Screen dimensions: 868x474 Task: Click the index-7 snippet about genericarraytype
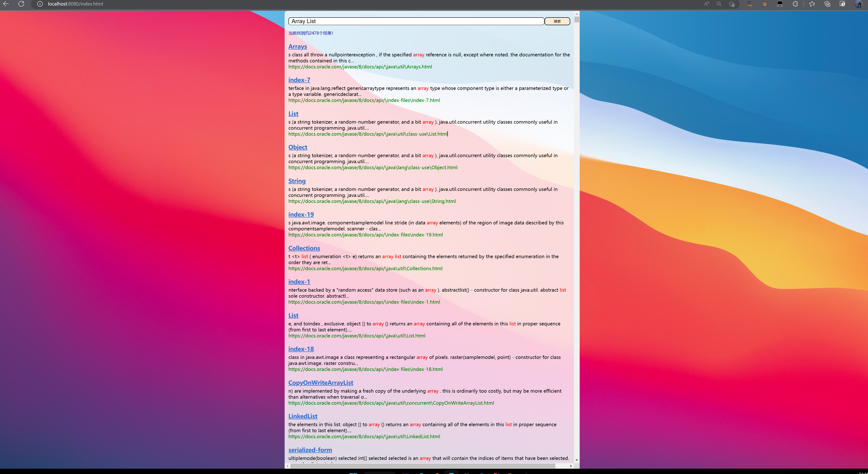pyautogui.click(x=428, y=91)
